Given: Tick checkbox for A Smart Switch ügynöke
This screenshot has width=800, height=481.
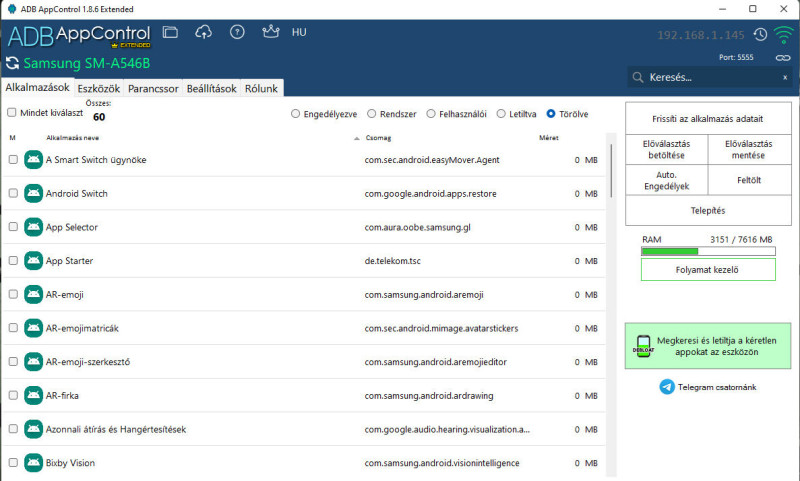Looking at the screenshot, I should coord(13,160).
